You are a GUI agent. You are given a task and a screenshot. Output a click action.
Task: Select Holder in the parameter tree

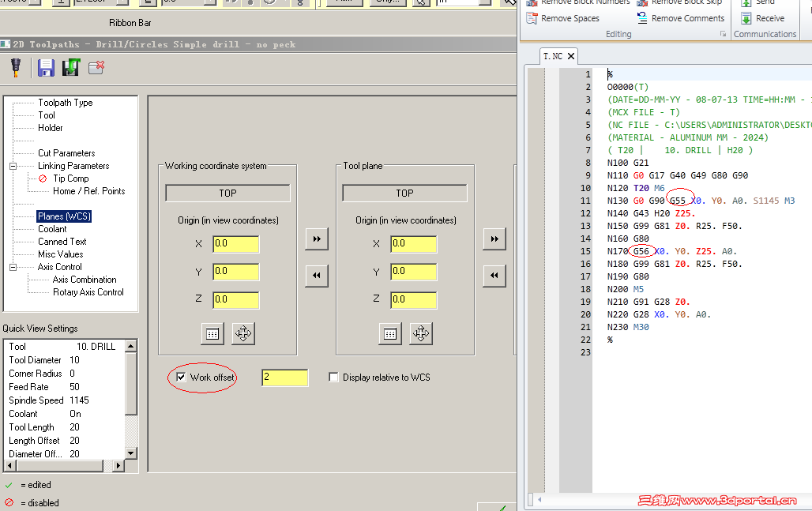tap(51, 128)
